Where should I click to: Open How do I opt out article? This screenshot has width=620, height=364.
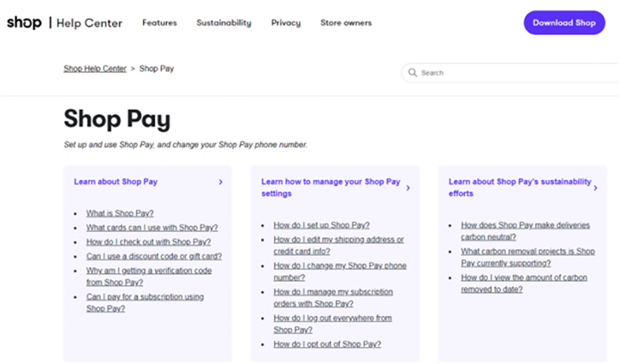(x=327, y=344)
